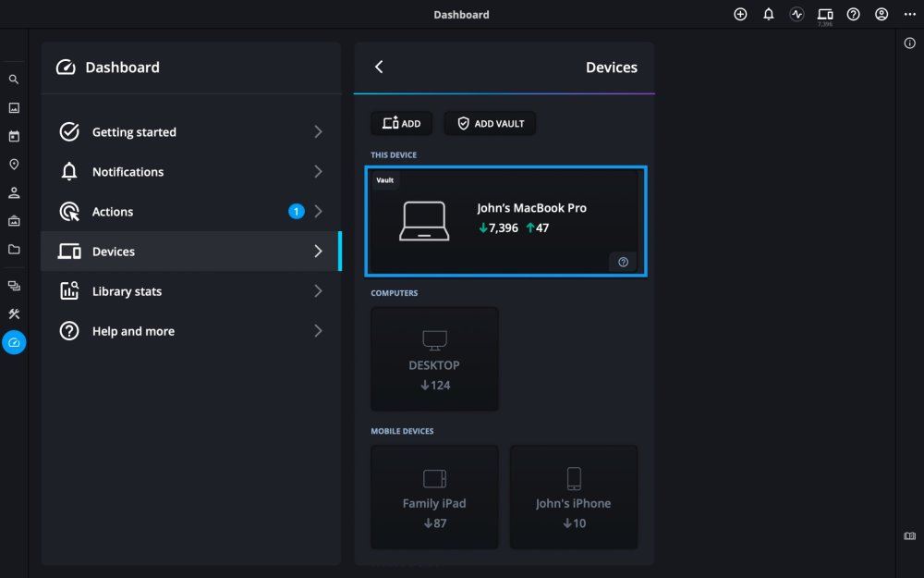Open the folders sidebar icon

click(x=14, y=250)
